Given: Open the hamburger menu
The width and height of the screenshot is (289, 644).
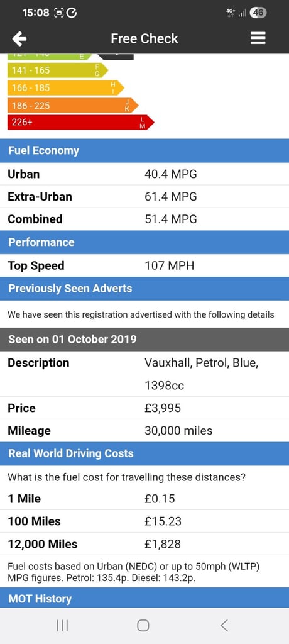Looking at the screenshot, I should coord(258,38).
